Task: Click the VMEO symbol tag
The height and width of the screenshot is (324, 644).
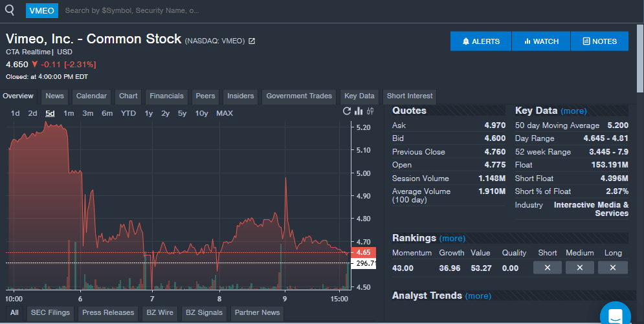Action: tap(42, 10)
